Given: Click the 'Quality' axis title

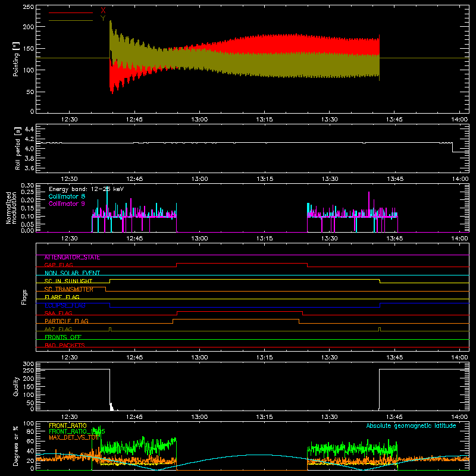Looking at the screenshot, I should coord(16,386).
